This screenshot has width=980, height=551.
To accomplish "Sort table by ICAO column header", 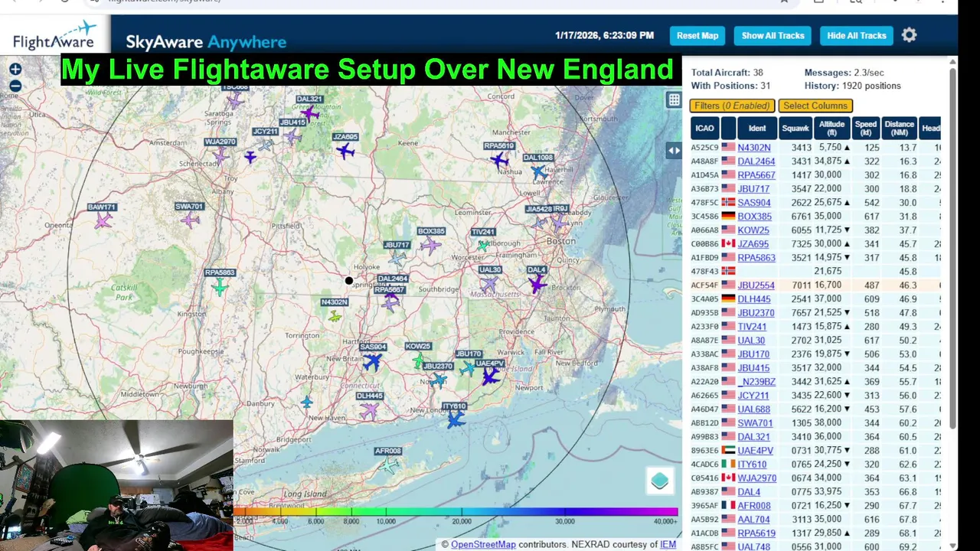I will 704,128.
